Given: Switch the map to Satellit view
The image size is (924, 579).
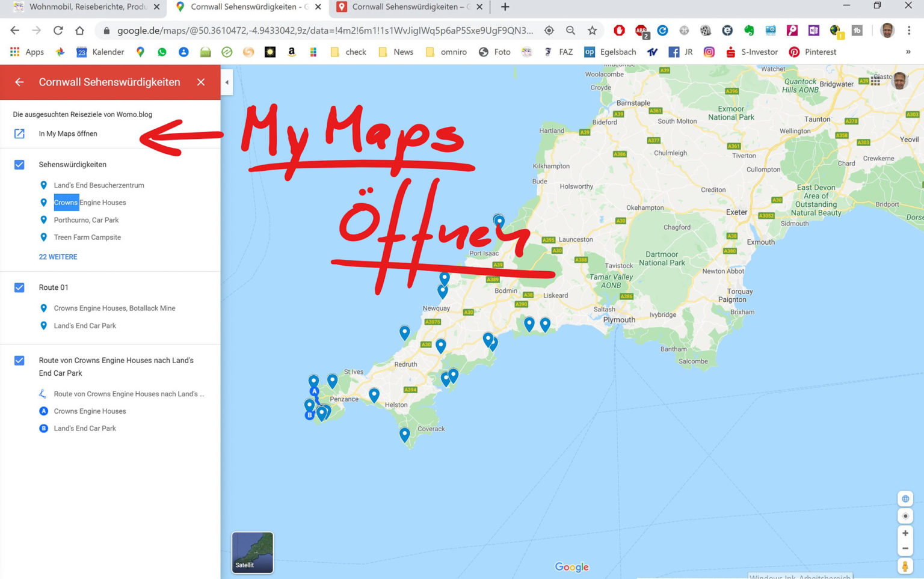Looking at the screenshot, I should (x=252, y=552).
